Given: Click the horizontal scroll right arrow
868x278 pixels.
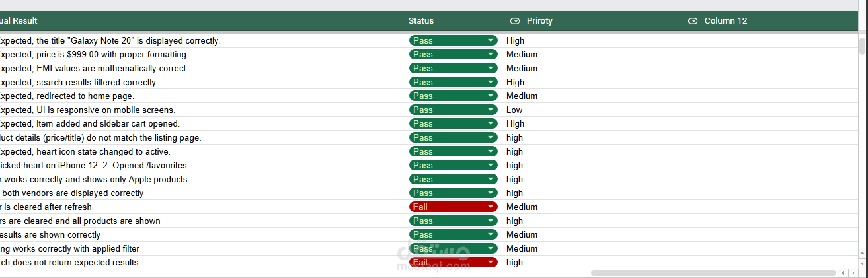Looking at the screenshot, I should coord(852,273).
